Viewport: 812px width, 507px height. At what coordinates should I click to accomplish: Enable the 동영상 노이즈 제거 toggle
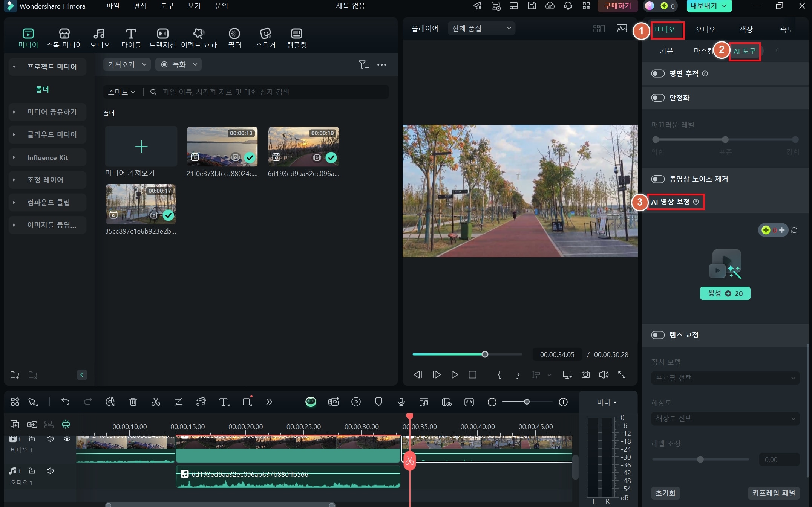658,179
